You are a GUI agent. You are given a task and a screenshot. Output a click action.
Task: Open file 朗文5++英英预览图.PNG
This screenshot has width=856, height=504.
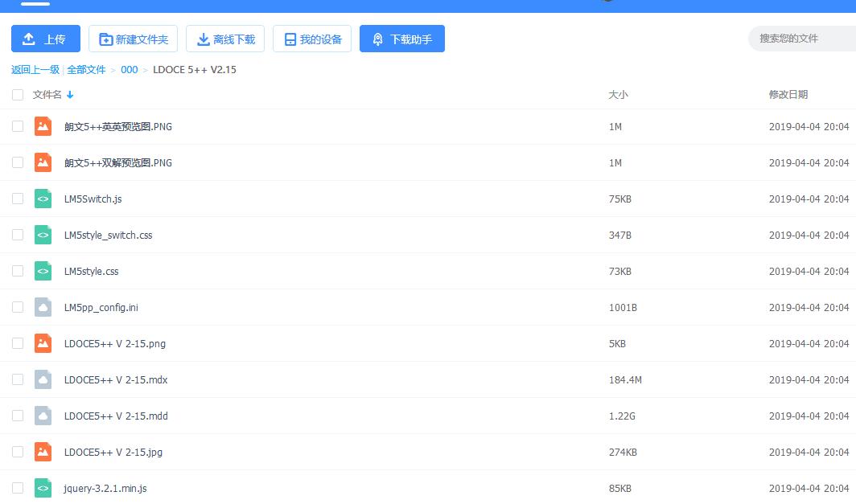(x=118, y=126)
